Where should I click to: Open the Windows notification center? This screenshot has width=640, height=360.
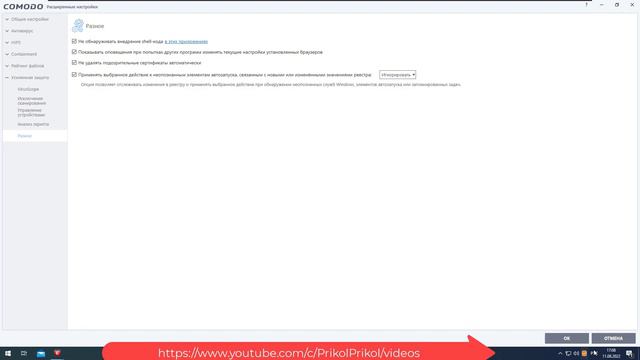coord(630,353)
